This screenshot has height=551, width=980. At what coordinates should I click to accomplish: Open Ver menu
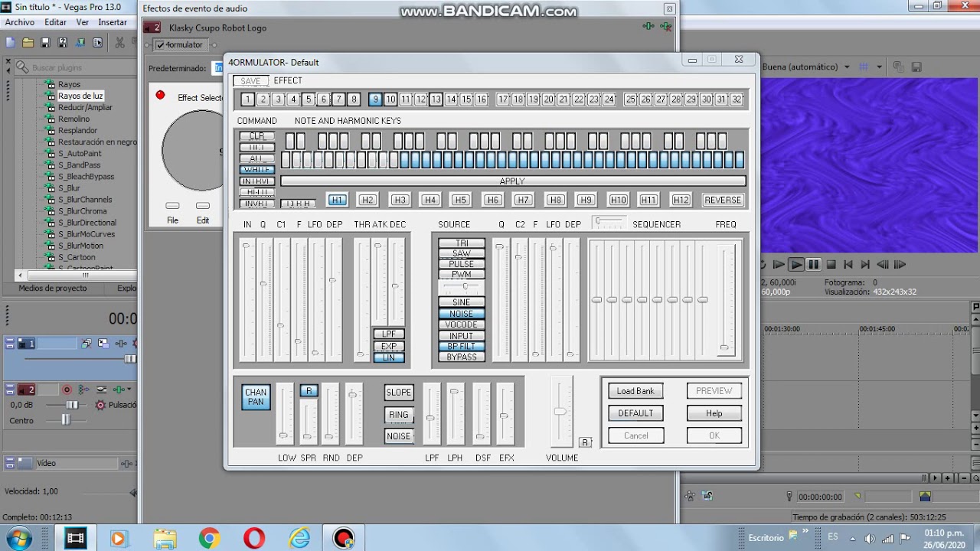(x=83, y=22)
